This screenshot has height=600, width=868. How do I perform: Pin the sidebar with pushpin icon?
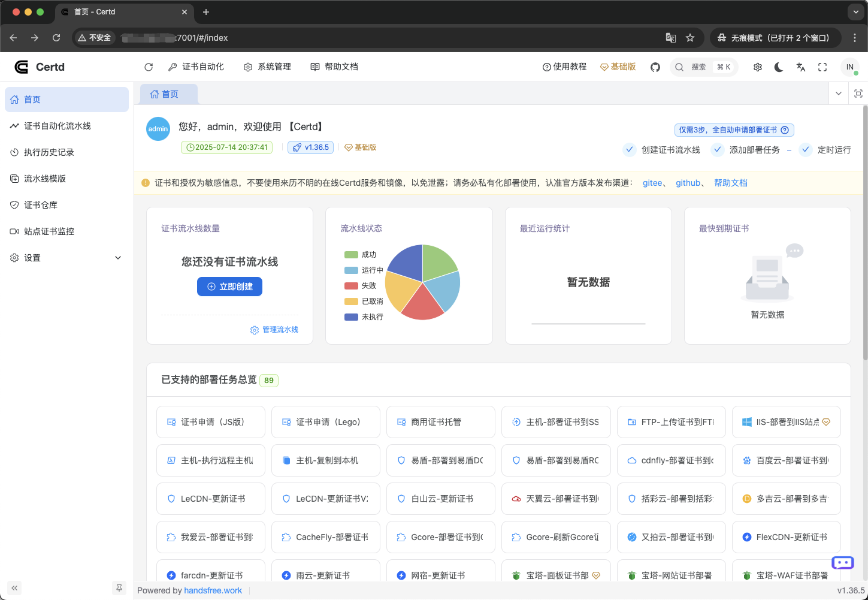pyautogui.click(x=119, y=588)
